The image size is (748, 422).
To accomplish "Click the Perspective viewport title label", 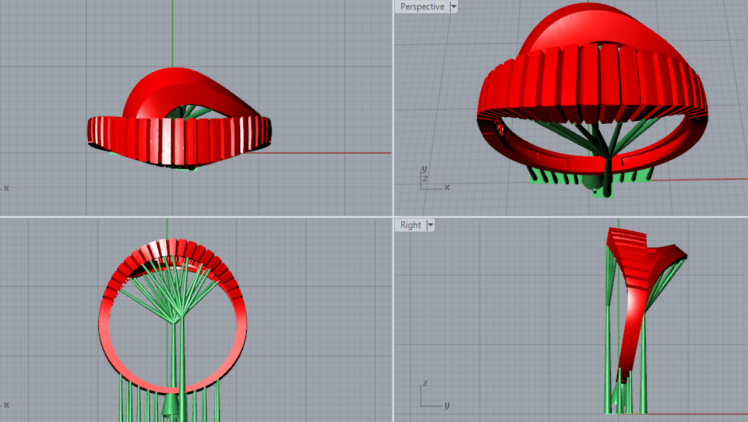I will (x=421, y=7).
